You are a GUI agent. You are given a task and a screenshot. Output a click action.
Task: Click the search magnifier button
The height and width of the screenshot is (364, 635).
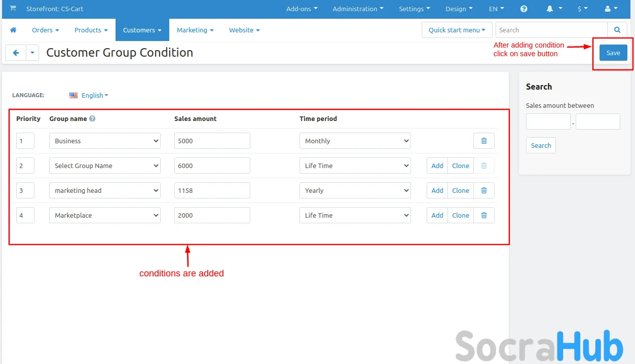pos(617,30)
